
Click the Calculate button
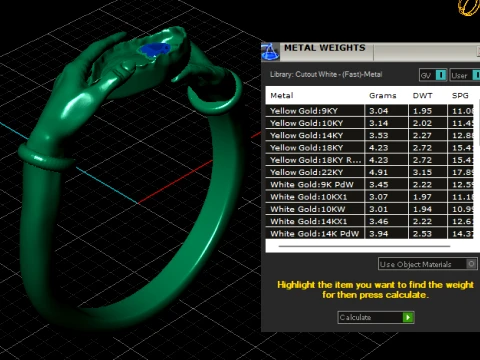coord(376,317)
